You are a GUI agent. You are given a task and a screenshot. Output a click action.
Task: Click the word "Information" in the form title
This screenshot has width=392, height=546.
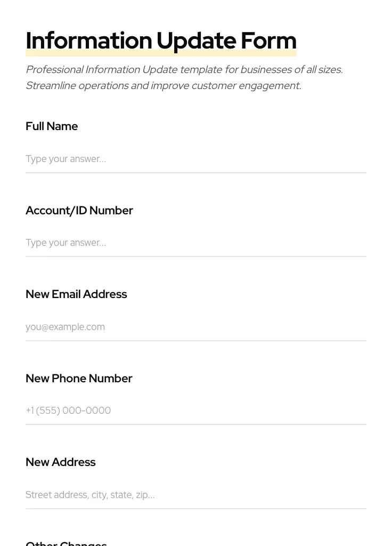pyautogui.click(x=89, y=41)
